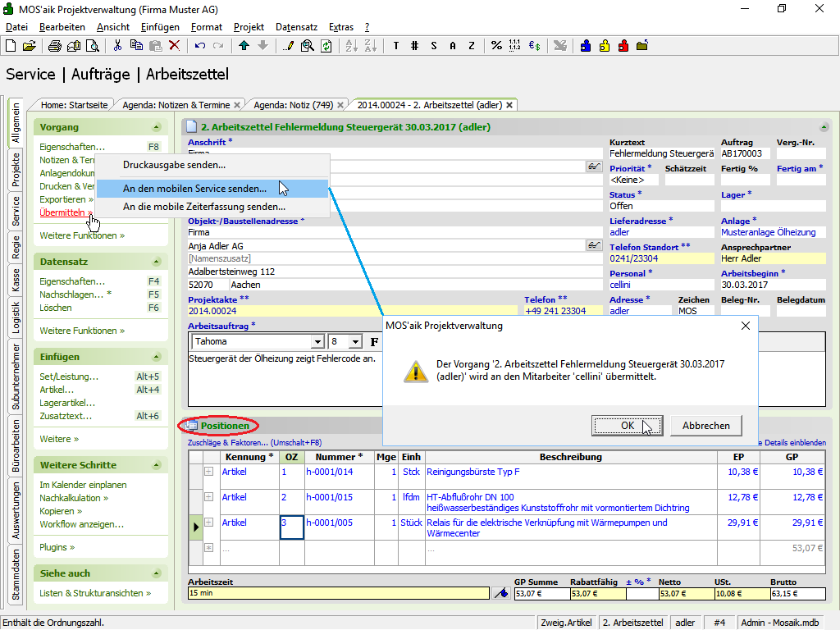Click the red X Delete icon
This screenshot has width=840, height=630.
(x=174, y=46)
